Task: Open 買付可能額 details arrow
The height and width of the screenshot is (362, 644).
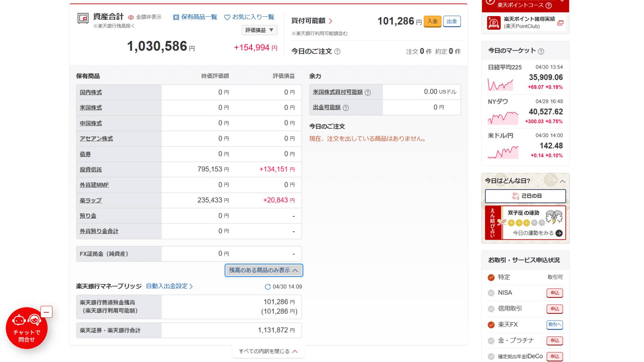Action: click(331, 21)
